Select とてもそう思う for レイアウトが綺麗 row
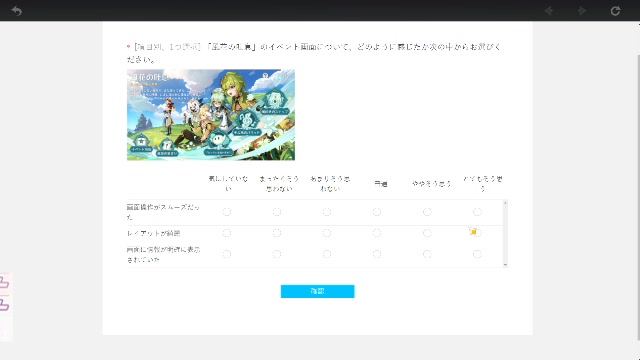This screenshot has width=640, height=360. click(x=477, y=233)
